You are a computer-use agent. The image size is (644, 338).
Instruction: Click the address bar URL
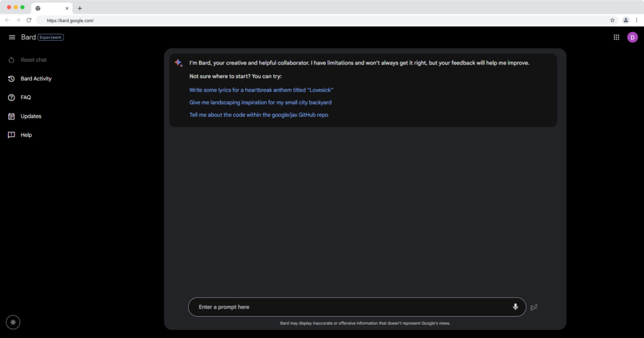pyautogui.click(x=70, y=21)
